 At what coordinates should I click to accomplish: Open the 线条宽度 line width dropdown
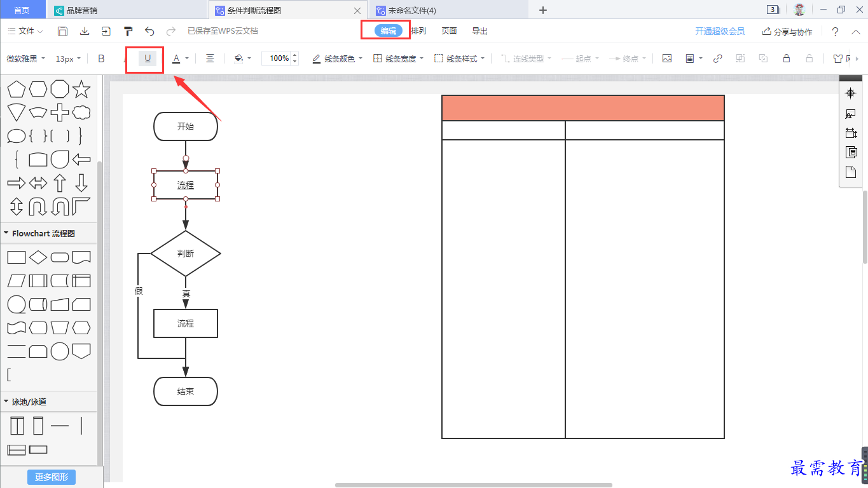pos(398,58)
